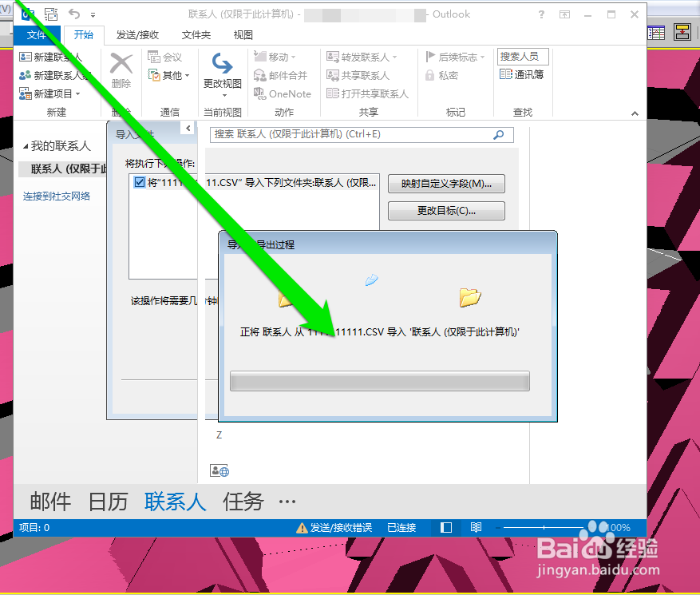Click the destination folder icon in progress dialog
Screen dimensions: 700x595
coord(470,298)
